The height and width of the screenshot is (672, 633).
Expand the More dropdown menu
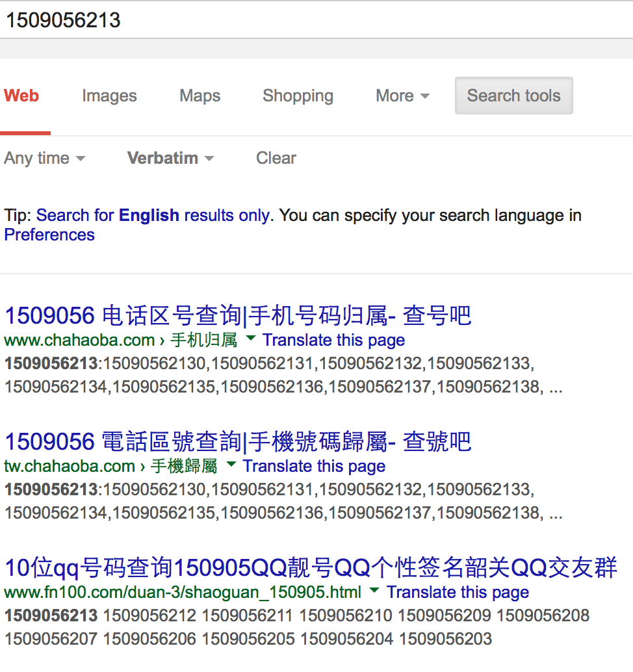coord(402,96)
